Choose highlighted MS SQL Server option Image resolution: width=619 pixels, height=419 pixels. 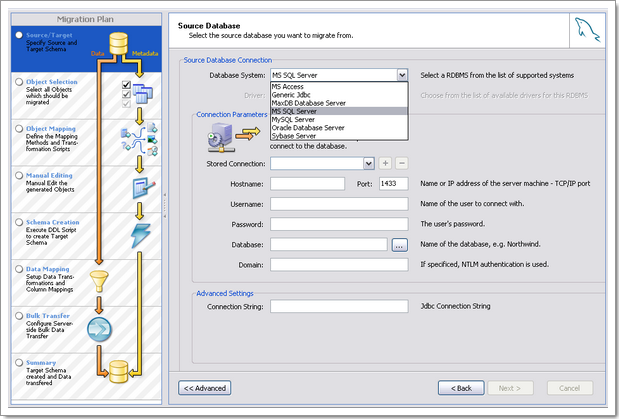339,111
